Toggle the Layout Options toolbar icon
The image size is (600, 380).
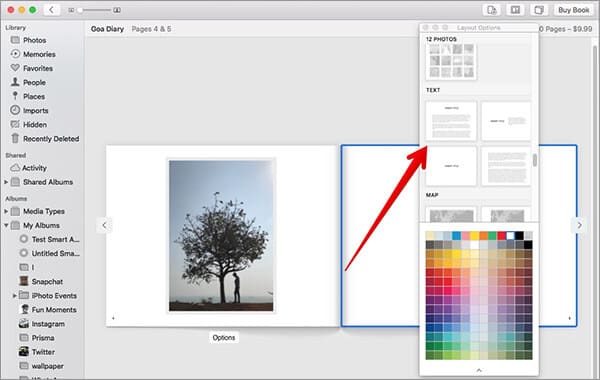coord(515,10)
